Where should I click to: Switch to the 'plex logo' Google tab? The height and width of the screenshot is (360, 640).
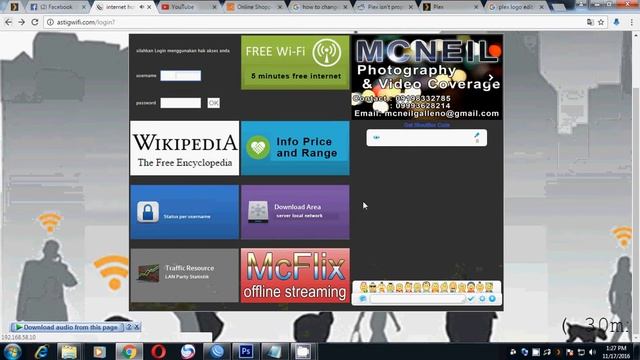tap(516, 7)
